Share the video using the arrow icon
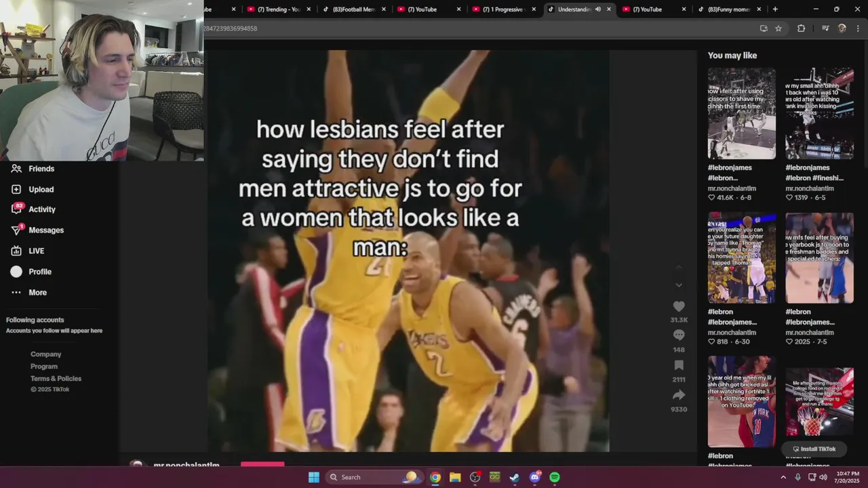Screen dimensions: 868x488 point(679,394)
